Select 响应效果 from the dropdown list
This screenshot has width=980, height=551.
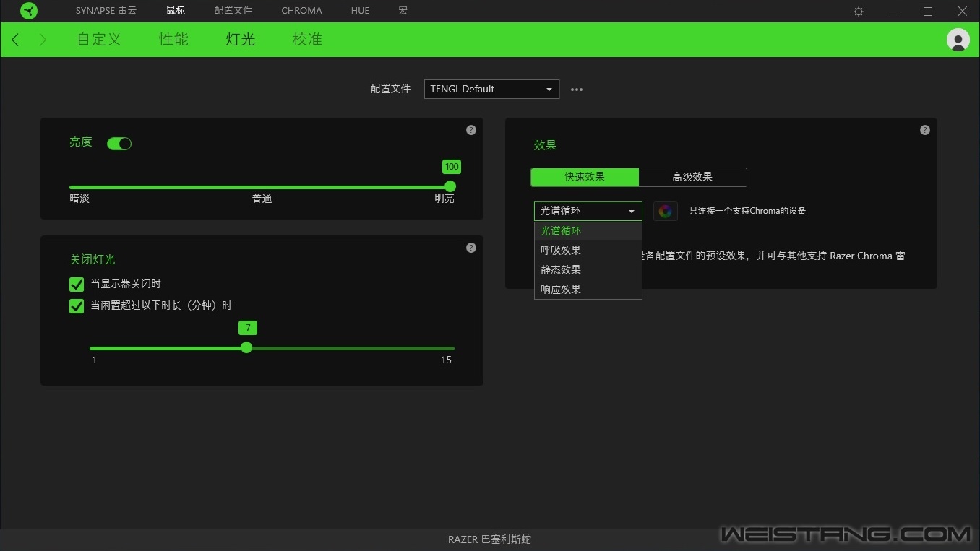588,290
